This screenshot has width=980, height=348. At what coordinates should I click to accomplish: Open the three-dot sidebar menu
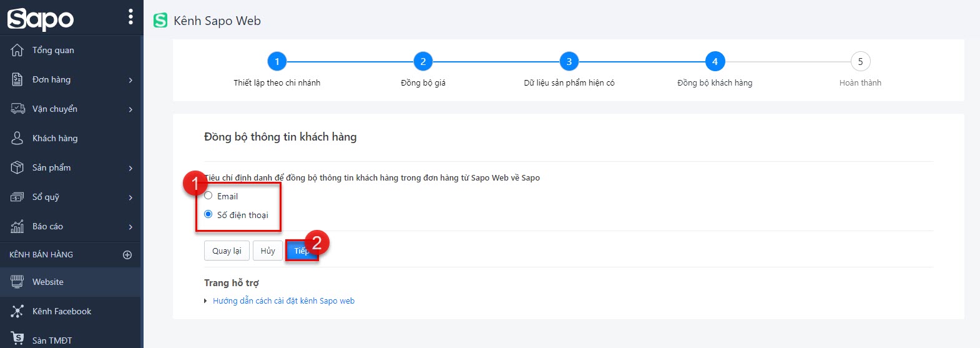click(130, 17)
